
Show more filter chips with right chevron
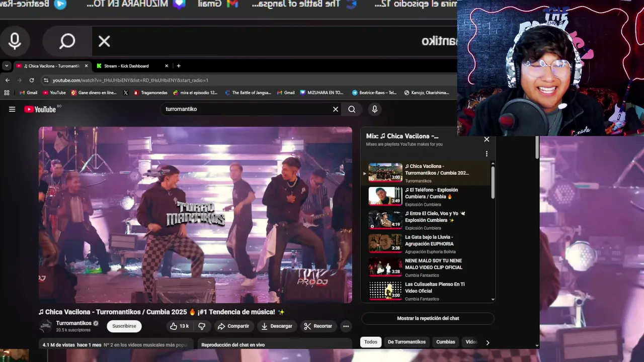(488, 342)
